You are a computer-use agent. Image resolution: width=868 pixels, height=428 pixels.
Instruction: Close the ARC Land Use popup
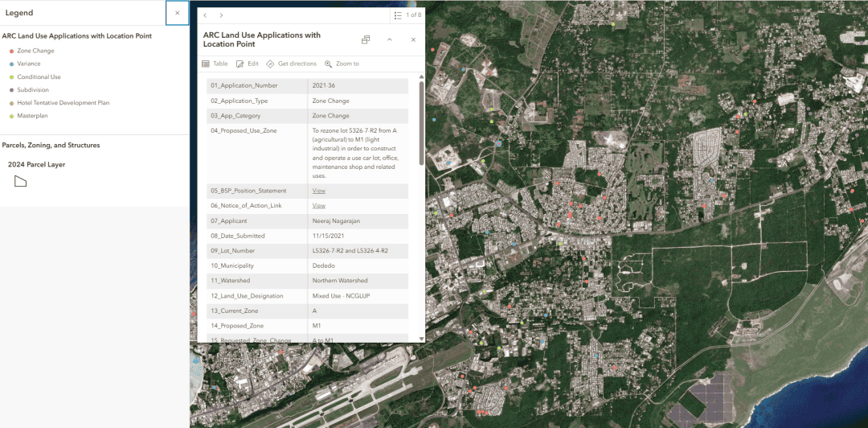coord(413,39)
